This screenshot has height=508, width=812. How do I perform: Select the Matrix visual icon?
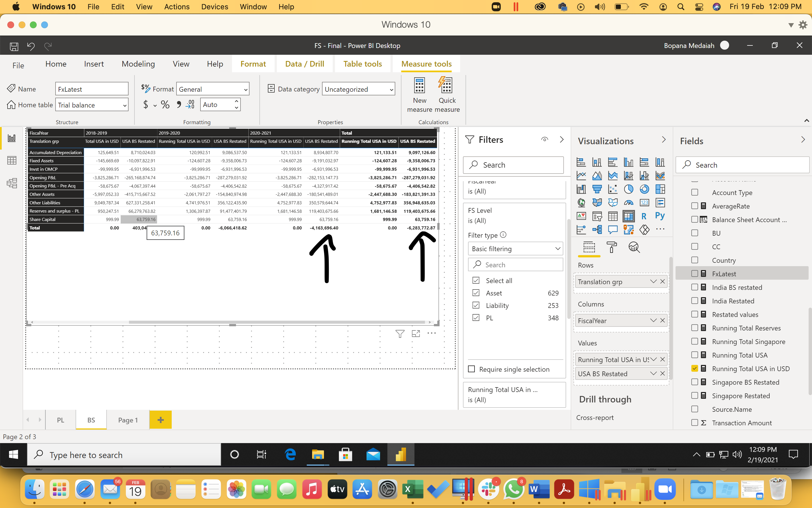[x=628, y=216]
